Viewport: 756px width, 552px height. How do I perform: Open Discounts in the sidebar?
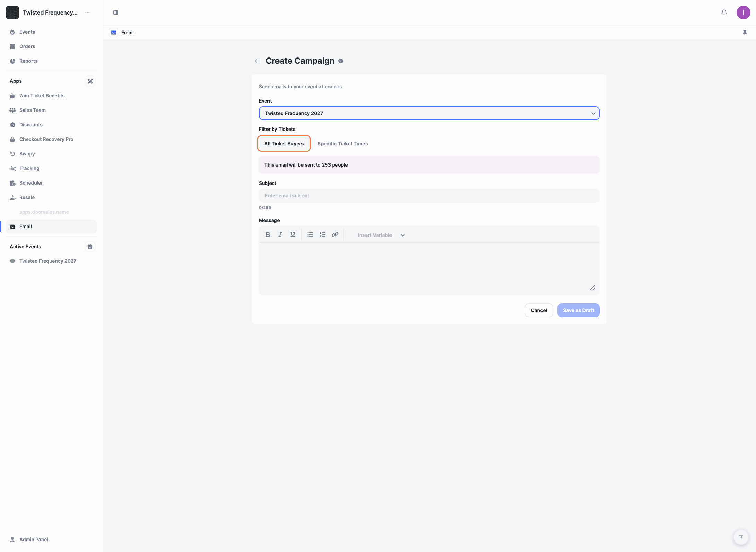click(x=31, y=125)
